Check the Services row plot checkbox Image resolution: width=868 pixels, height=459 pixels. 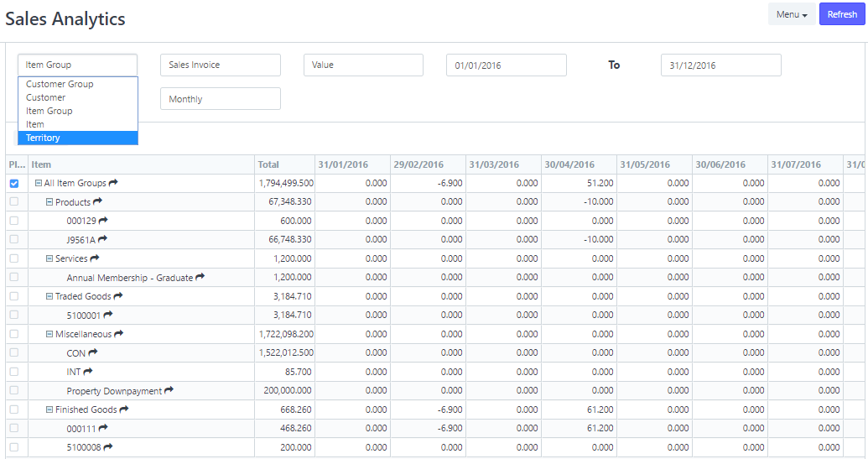(x=14, y=258)
